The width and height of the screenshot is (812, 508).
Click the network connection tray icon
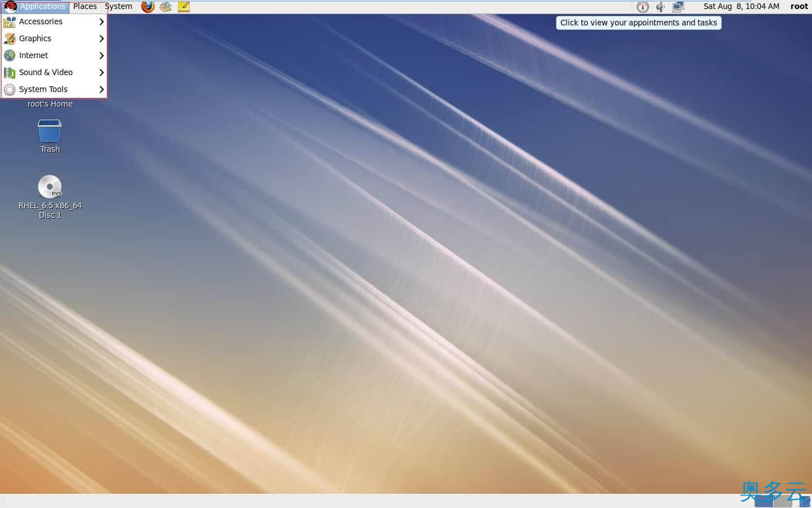point(678,7)
